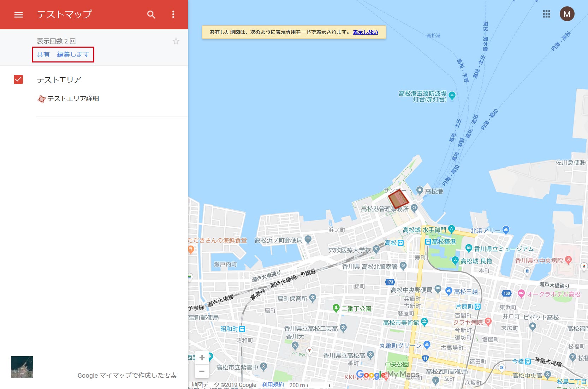
Task: Click 香川県立高松工芸高 school marker
Action: (343, 328)
